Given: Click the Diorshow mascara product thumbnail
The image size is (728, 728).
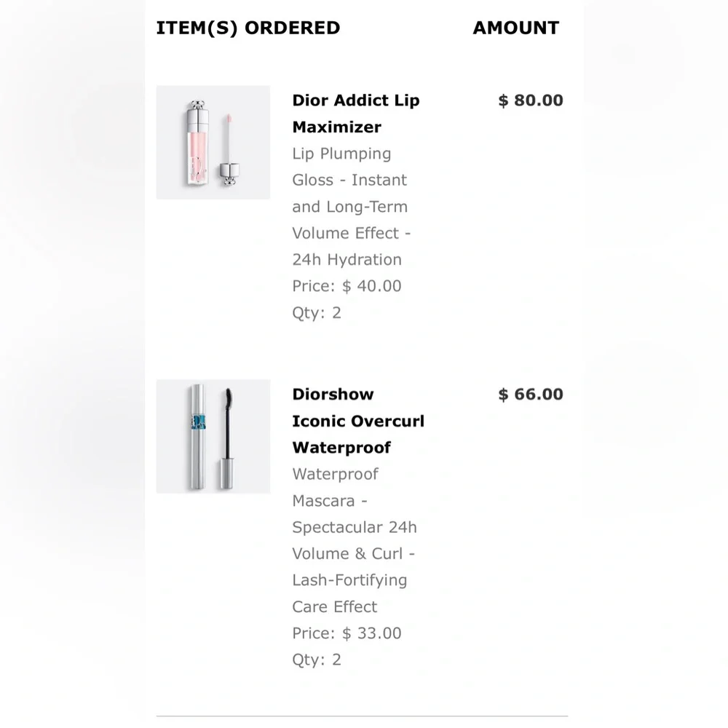Looking at the screenshot, I should [x=213, y=436].
